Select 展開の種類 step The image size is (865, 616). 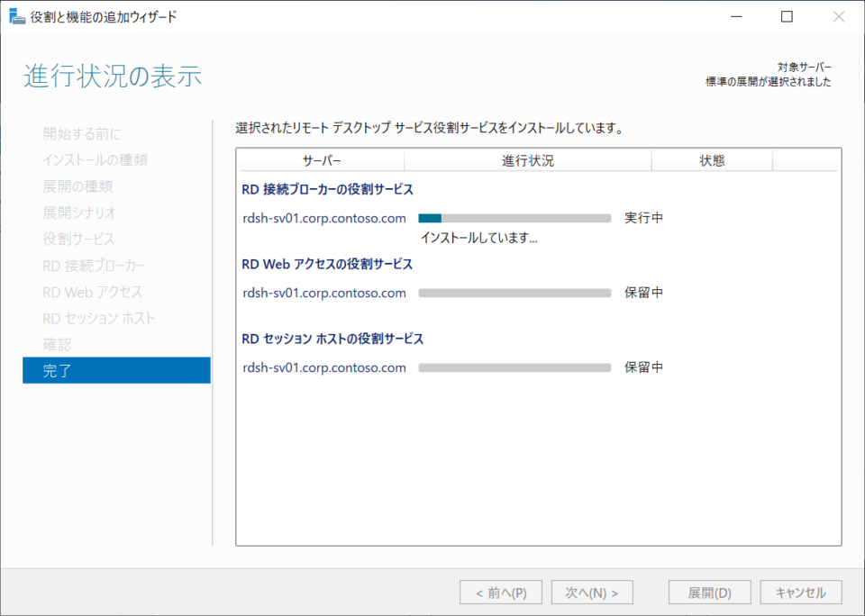(77, 186)
